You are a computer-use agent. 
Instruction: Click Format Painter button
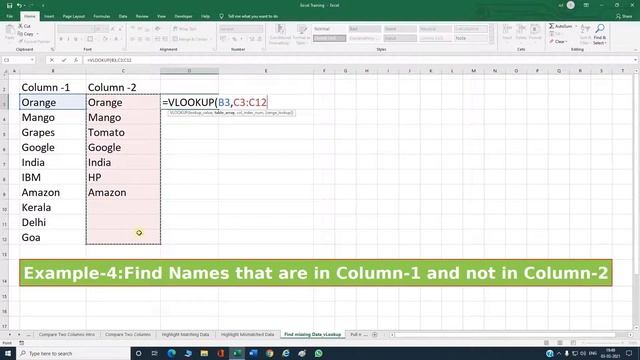coord(34,42)
